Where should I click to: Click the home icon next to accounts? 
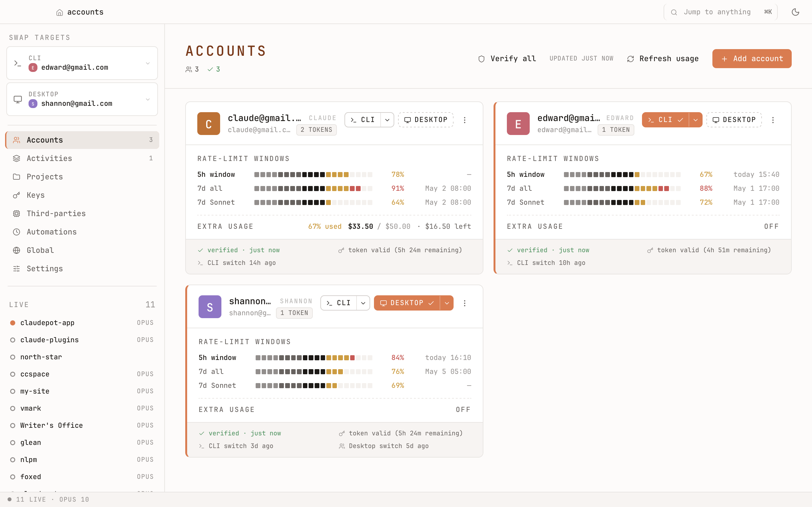coord(59,12)
